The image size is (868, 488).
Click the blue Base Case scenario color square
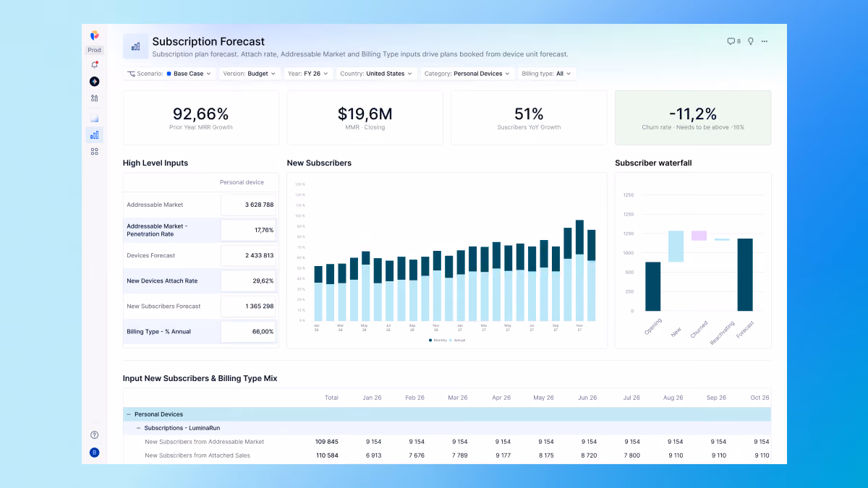169,74
